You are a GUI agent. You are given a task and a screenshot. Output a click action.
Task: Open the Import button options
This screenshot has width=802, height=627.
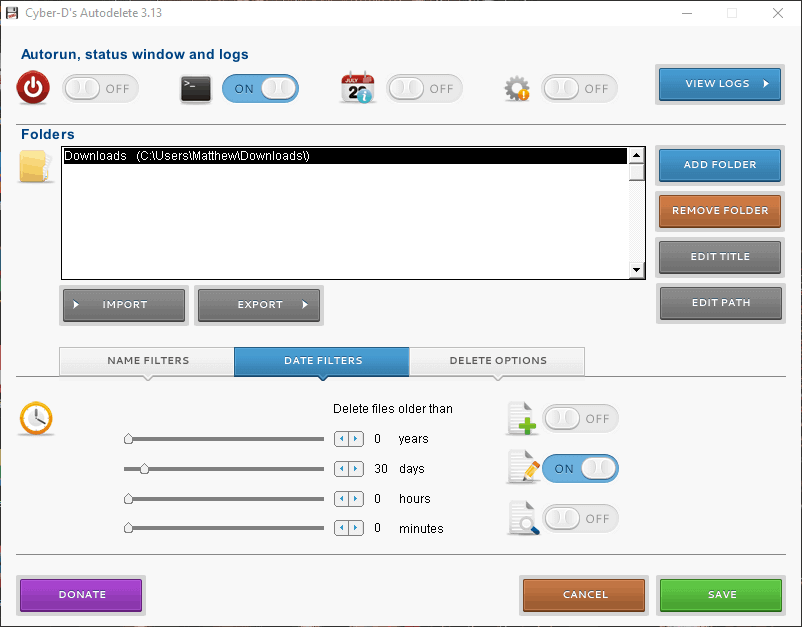124,305
